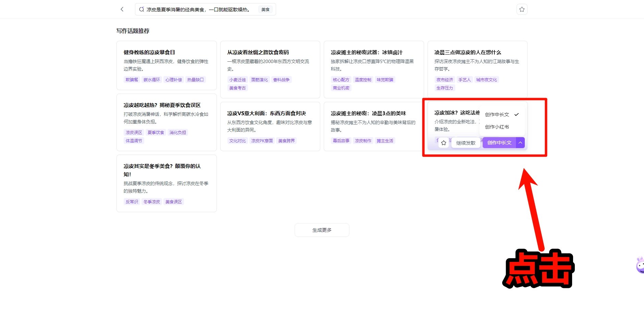Click the back arrow icon
The height and width of the screenshot is (314, 644).
point(122,9)
